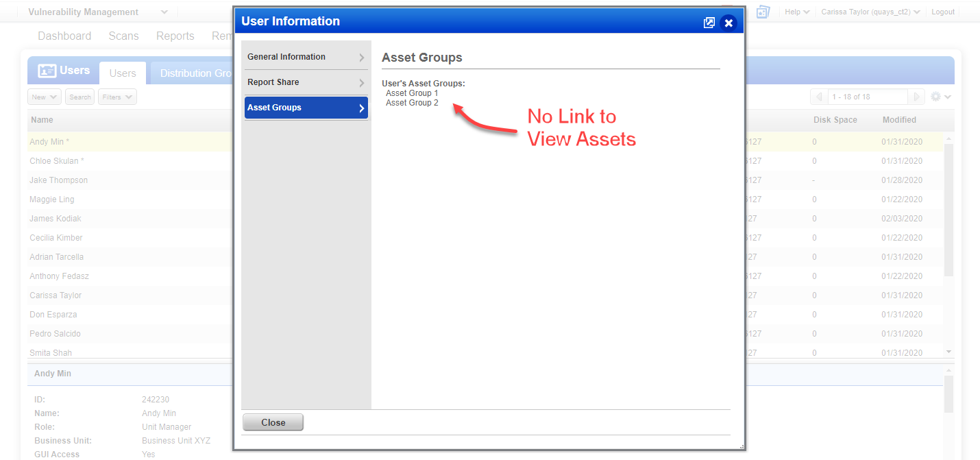The width and height of the screenshot is (980, 460).
Task: Click the Logout link
Action: click(x=943, y=12)
